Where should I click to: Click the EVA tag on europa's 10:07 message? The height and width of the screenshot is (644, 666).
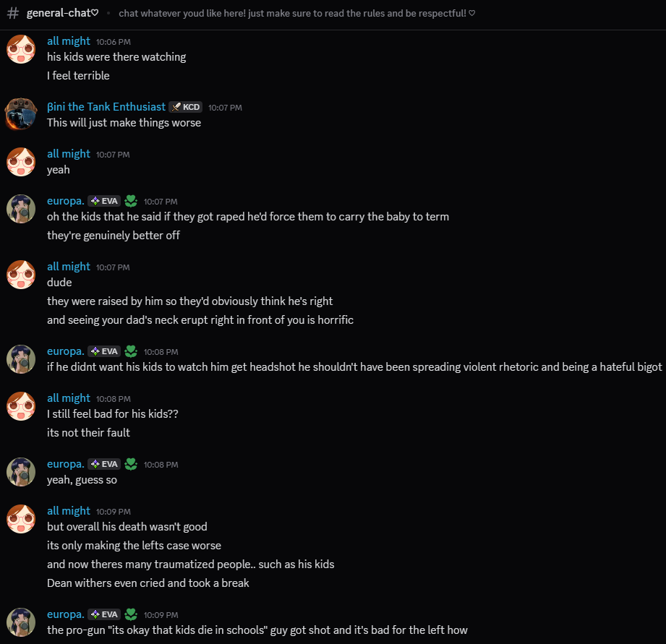click(x=104, y=201)
